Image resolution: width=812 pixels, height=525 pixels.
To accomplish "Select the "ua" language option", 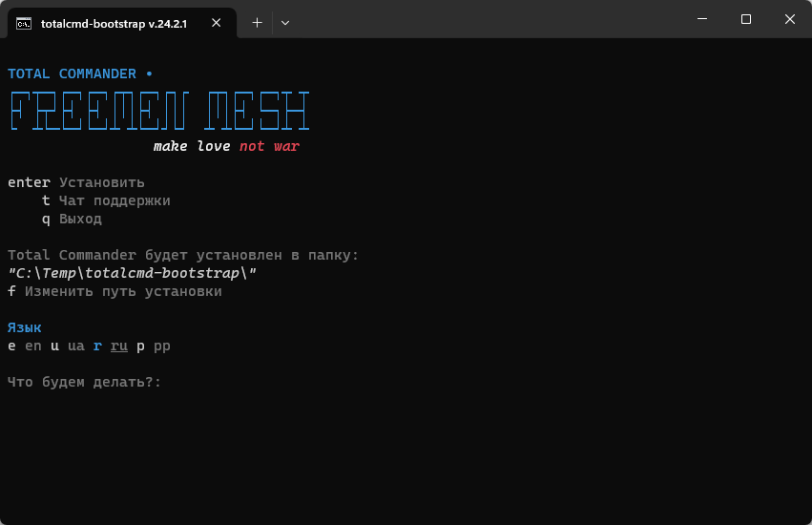I will click(x=76, y=346).
